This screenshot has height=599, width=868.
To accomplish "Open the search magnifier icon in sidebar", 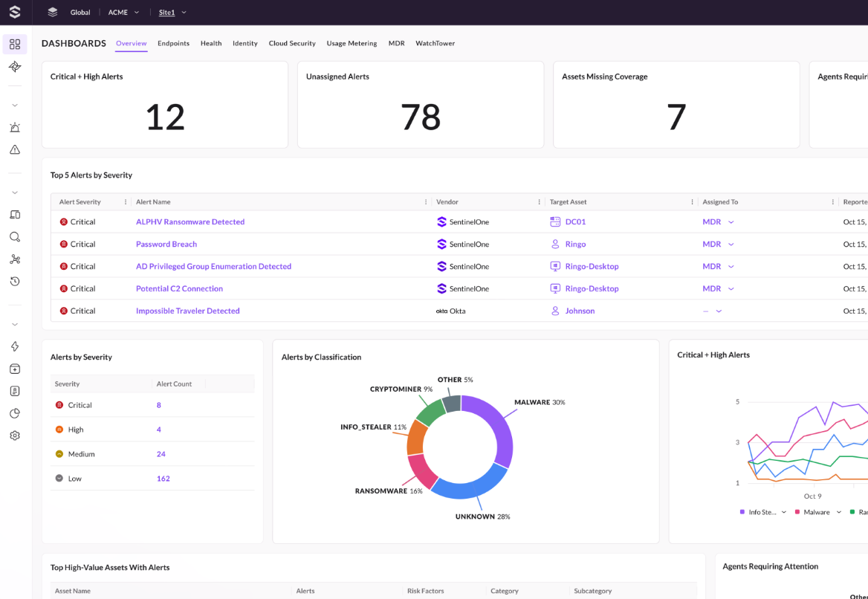I will 14,236.
